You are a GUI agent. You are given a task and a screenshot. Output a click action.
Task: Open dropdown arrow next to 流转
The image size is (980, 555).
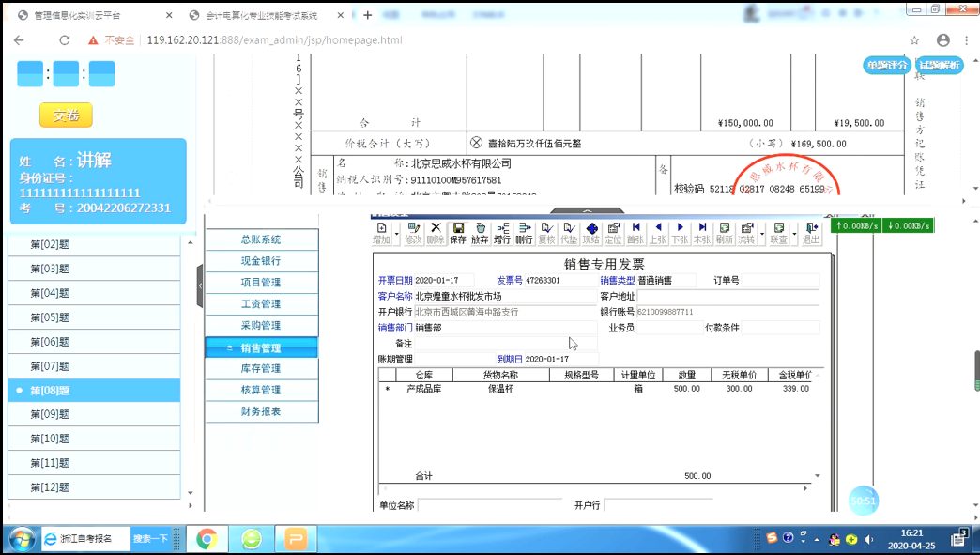762,234
